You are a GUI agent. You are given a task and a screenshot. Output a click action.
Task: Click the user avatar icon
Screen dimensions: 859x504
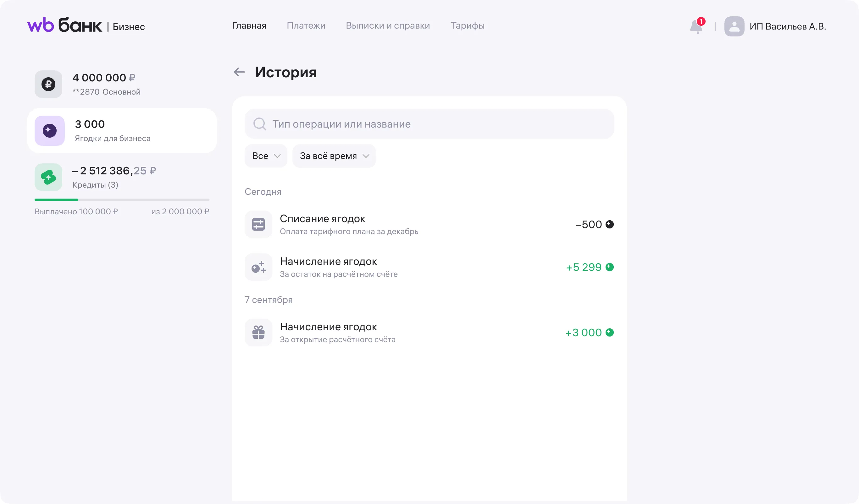[734, 26]
